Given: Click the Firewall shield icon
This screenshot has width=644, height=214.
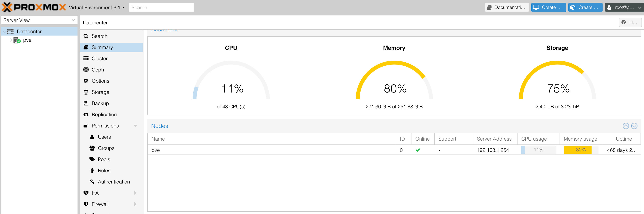Looking at the screenshot, I should click(86, 204).
